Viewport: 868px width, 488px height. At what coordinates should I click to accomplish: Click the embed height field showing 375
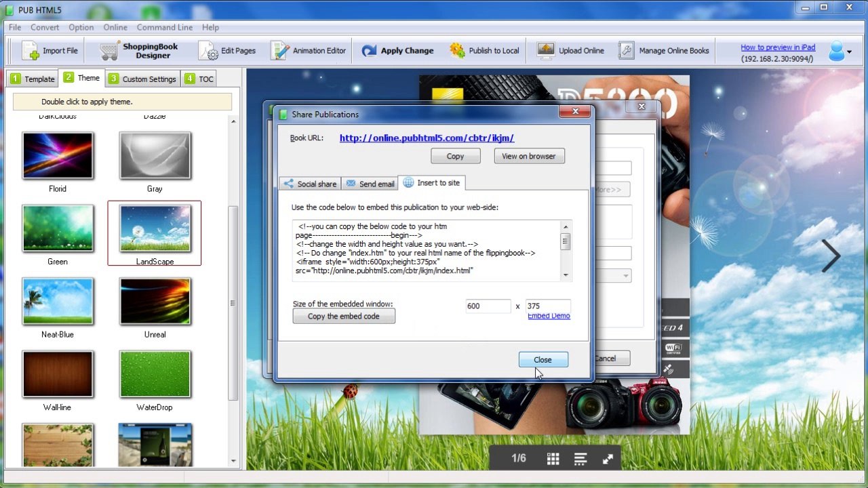click(548, 306)
